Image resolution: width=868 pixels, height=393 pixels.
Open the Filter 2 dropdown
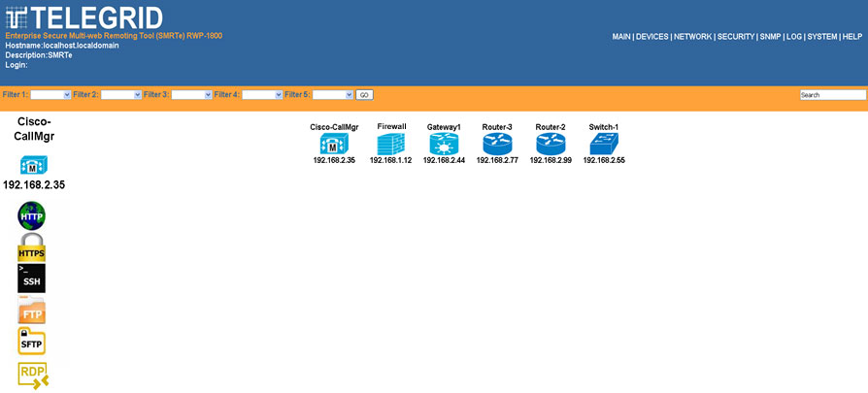[121, 95]
